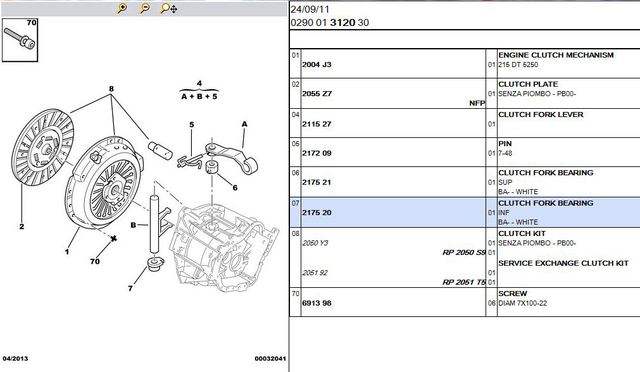Click SCREW description

513,294
